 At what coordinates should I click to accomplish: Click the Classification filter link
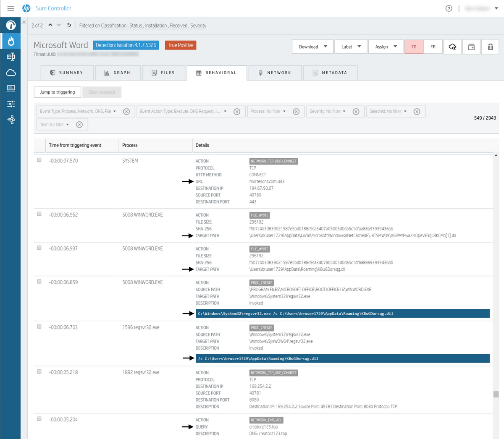(114, 26)
